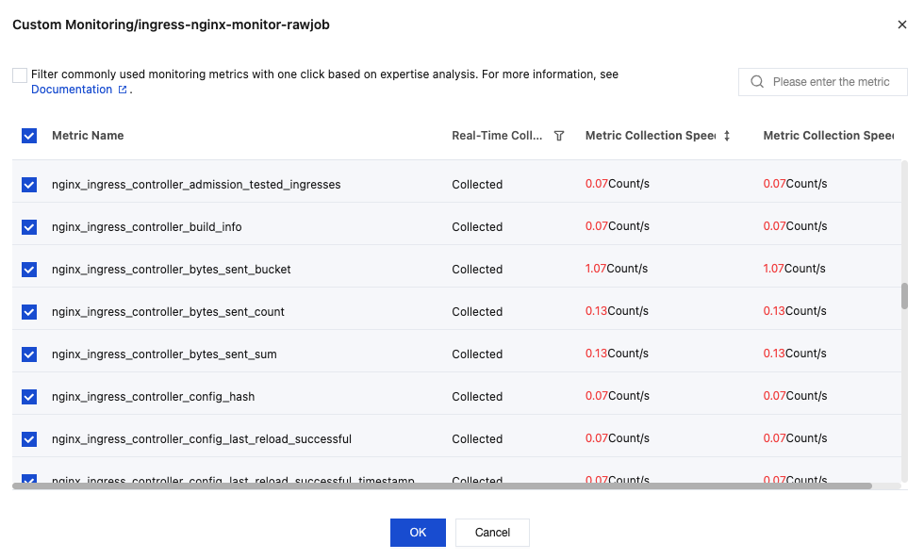This screenshot has width=924, height=560.
Task: Click the horizontal scrollbar of the table
Action: (442, 486)
